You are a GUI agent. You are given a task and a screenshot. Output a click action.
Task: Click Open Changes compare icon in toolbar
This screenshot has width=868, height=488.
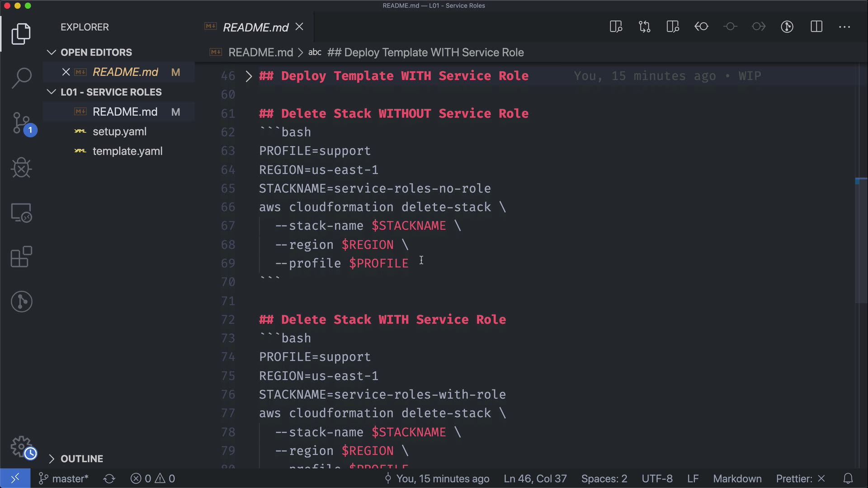coord(644,27)
